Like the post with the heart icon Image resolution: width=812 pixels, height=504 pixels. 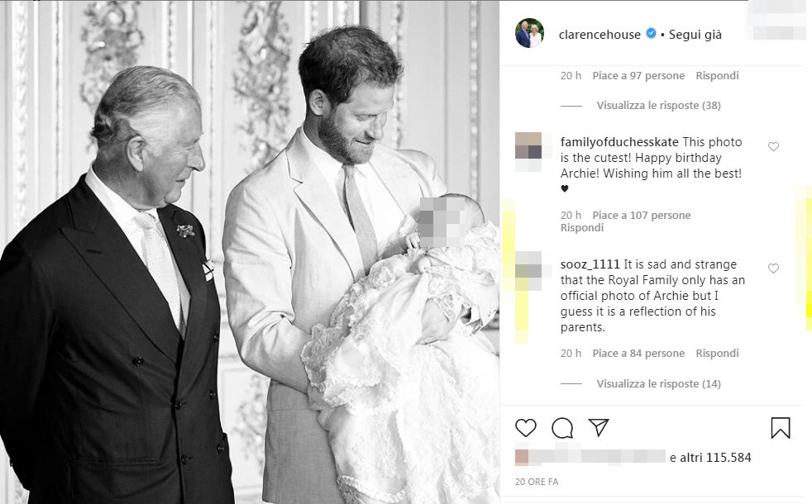tap(526, 427)
